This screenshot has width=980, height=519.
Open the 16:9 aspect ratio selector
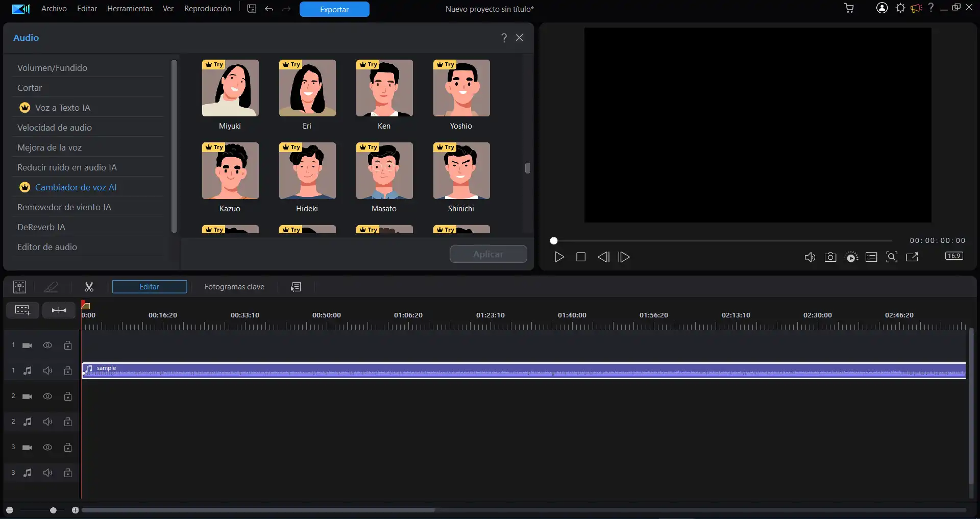954,257
